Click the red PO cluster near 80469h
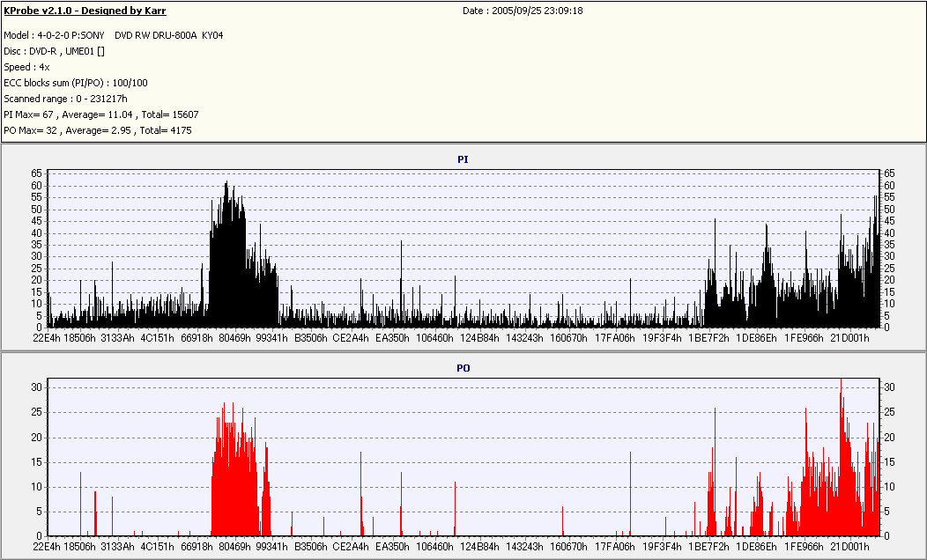 [x=234, y=473]
